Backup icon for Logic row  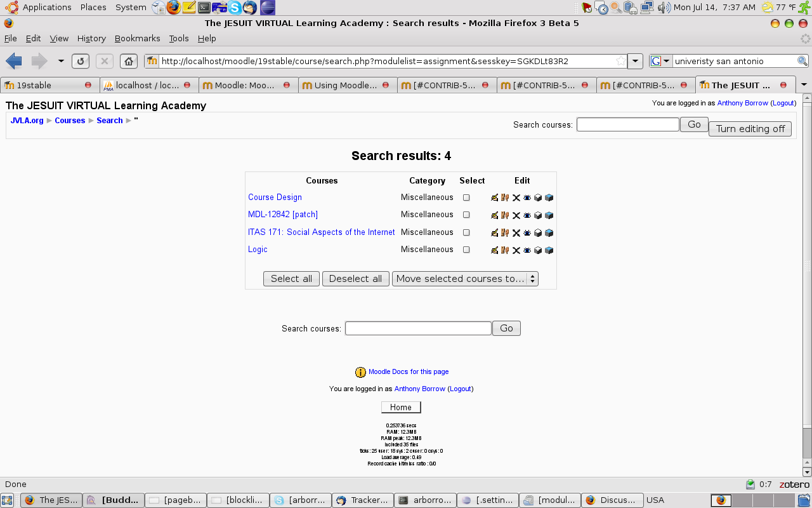538,250
